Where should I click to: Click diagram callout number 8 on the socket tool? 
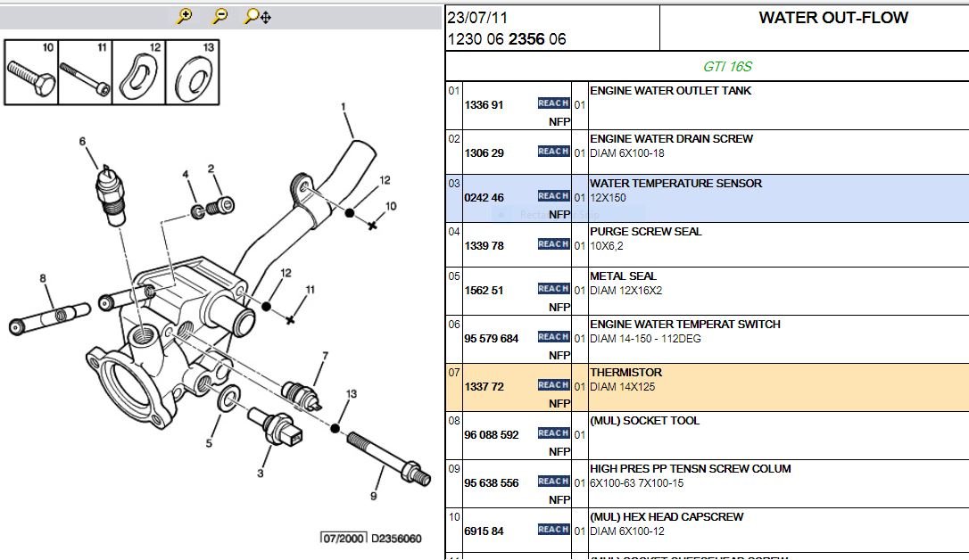point(43,278)
